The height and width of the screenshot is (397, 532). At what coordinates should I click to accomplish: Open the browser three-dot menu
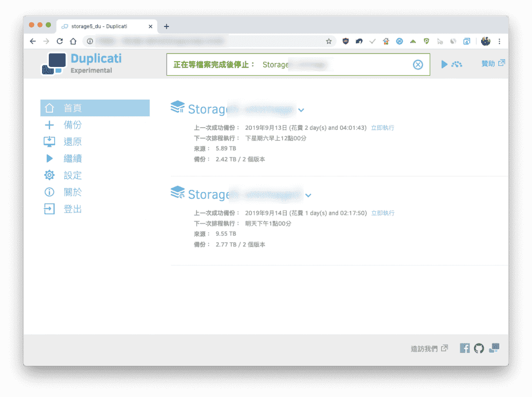[499, 42]
